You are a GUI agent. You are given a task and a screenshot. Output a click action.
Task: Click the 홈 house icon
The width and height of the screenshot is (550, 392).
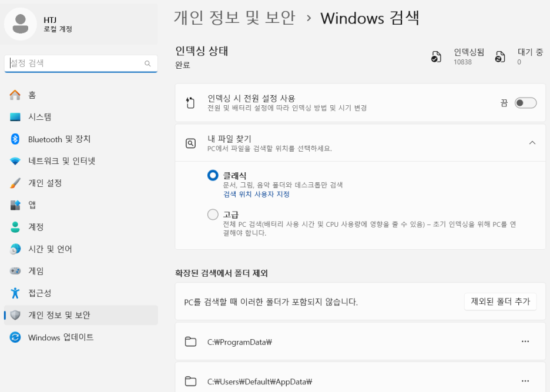pos(15,95)
